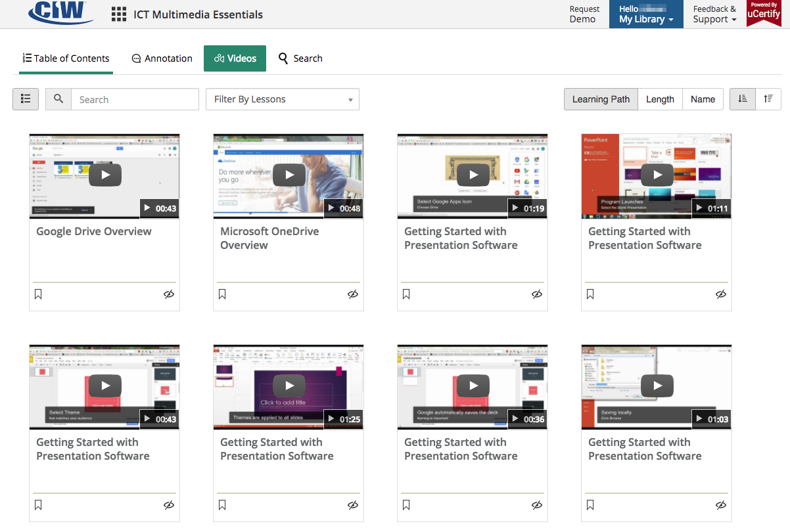Click the Request Demo link
Screen dimensions: 790x532
[584, 14]
